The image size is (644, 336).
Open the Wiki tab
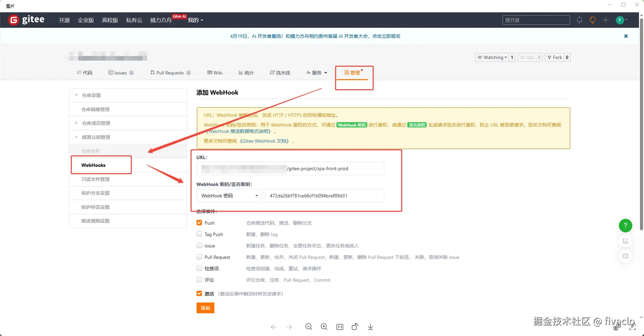coord(215,72)
